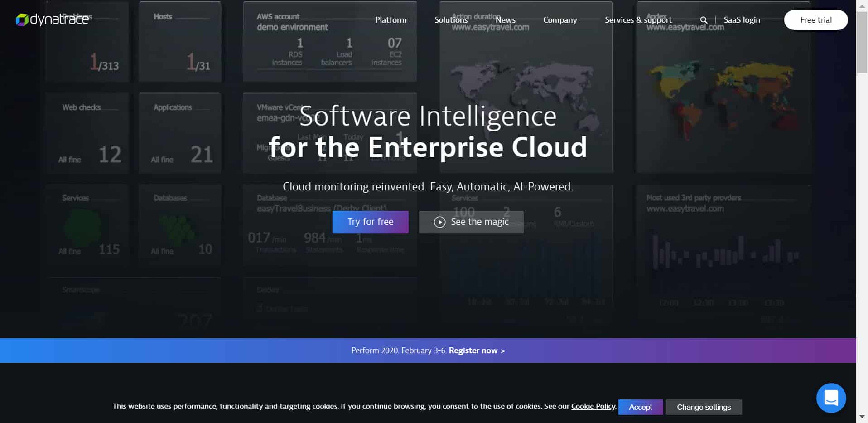Open the chat widget bubble
Viewport: 868px width, 423px height.
click(831, 398)
